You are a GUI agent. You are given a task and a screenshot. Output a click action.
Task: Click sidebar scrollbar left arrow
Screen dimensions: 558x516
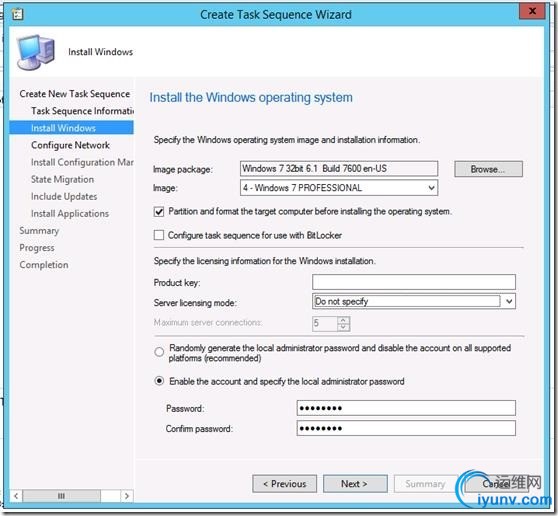pyautogui.click(x=16, y=496)
